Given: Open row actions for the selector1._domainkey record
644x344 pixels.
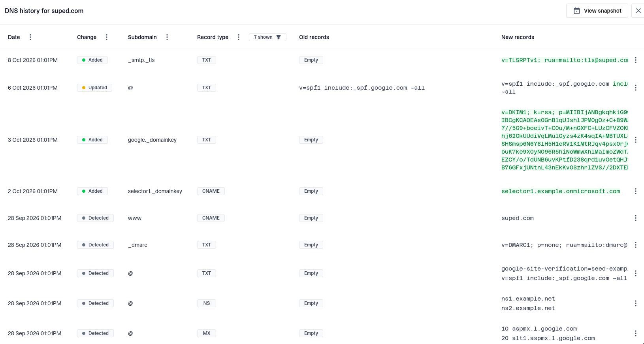Looking at the screenshot, I should (636, 191).
